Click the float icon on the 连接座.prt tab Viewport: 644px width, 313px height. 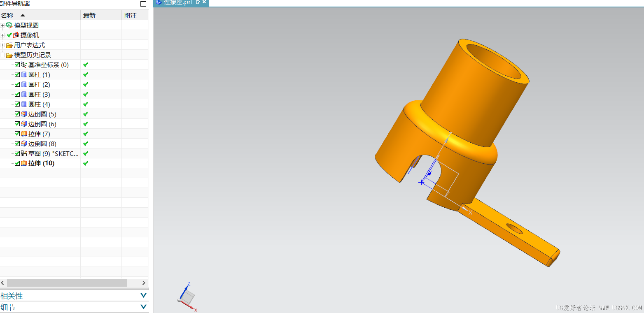pos(198,2)
